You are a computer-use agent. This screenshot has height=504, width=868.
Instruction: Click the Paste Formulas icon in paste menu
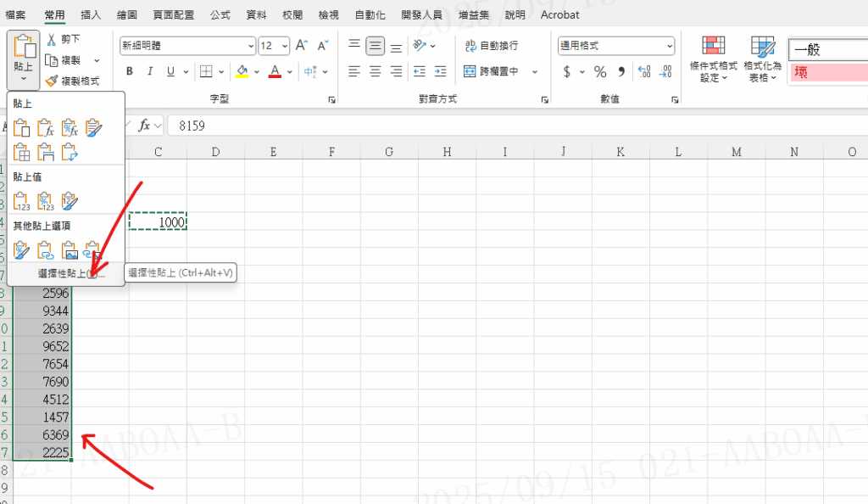pos(46,129)
